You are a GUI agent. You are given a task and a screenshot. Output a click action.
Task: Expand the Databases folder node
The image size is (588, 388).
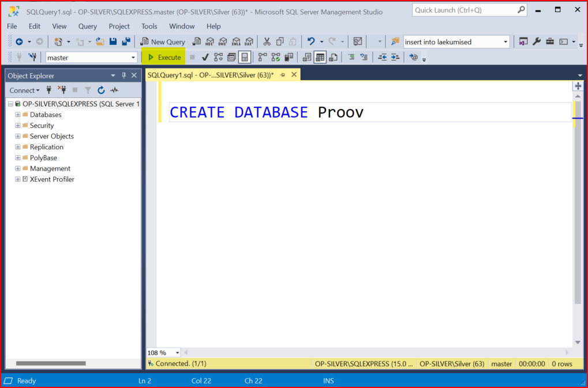tap(18, 115)
